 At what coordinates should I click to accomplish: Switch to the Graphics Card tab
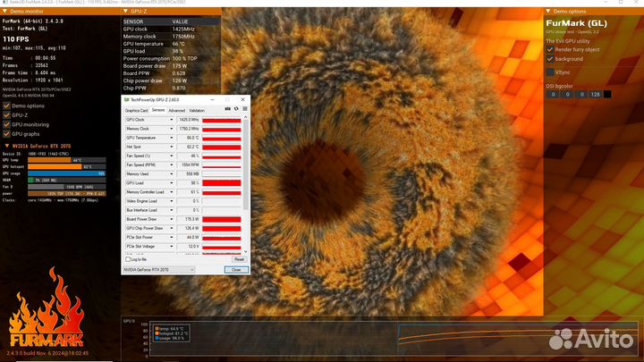pyautogui.click(x=136, y=111)
